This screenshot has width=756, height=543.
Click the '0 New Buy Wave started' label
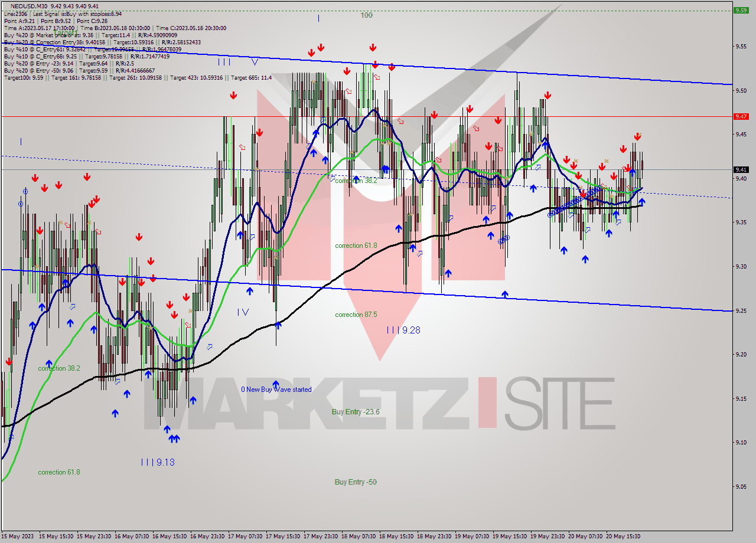tap(276, 390)
